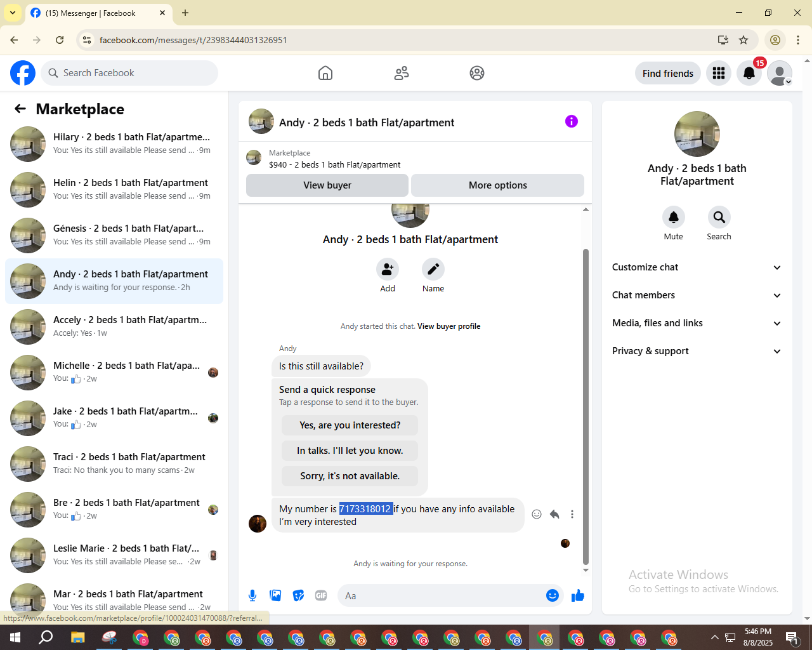Image resolution: width=812 pixels, height=650 pixels.
Task: Open the browser tab search dropdown arrow
Action: pyautogui.click(x=13, y=13)
